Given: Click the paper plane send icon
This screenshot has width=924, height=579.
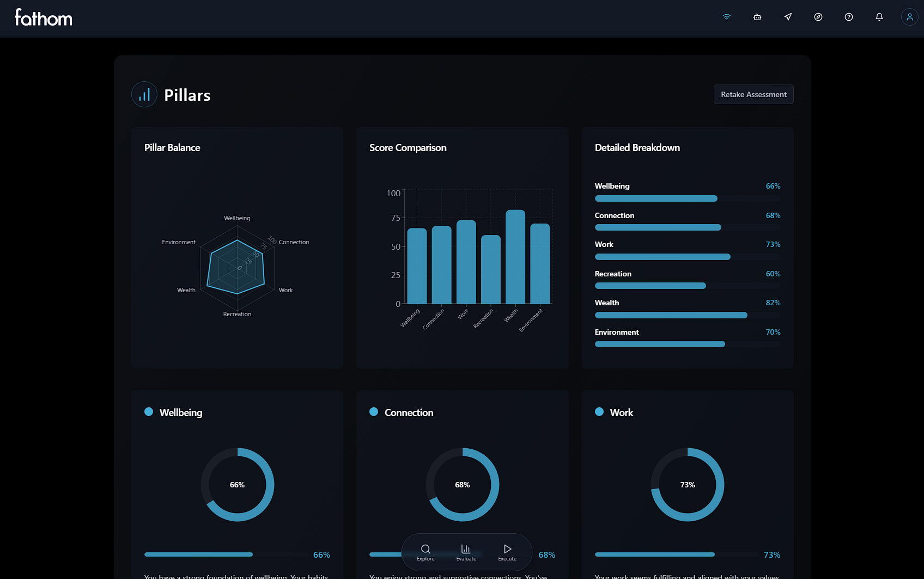Looking at the screenshot, I should pyautogui.click(x=787, y=17).
